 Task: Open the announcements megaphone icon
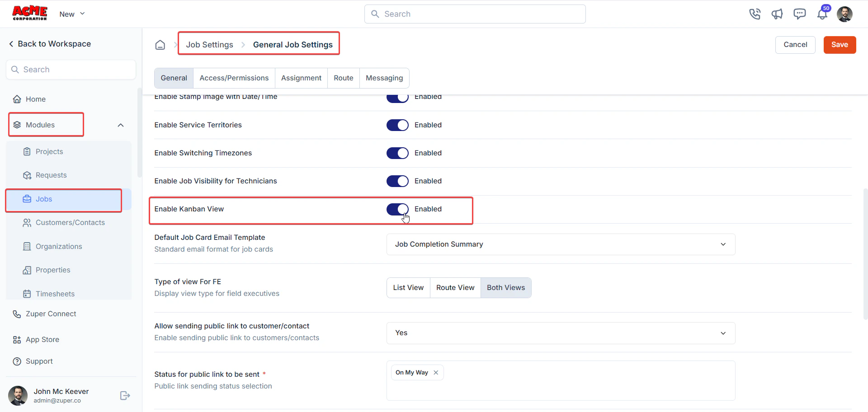pos(777,14)
